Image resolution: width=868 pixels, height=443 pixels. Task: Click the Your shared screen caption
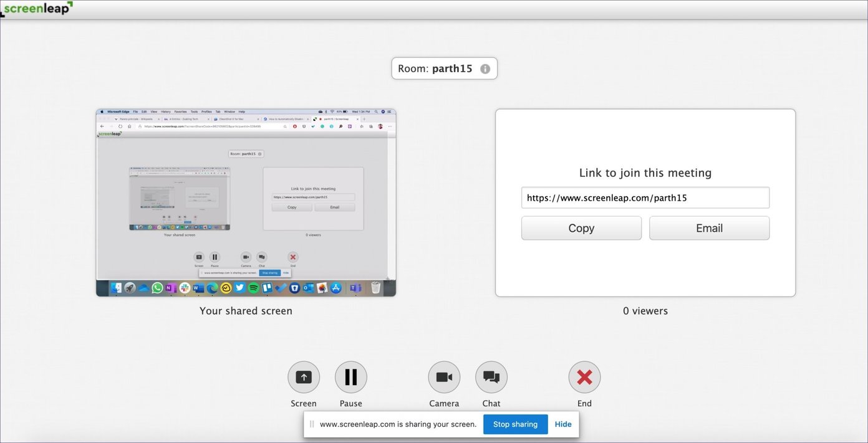(x=246, y=310)
